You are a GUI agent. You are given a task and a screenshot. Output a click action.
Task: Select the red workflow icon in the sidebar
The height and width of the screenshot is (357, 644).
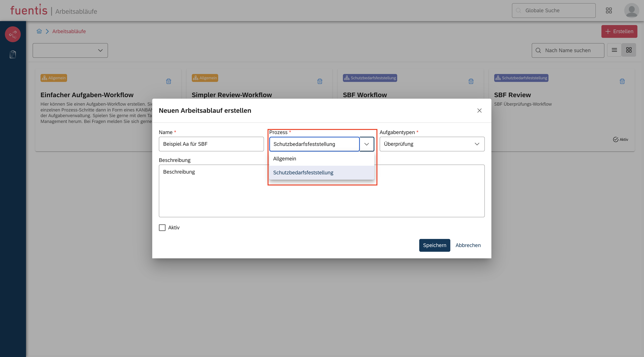click(x=12, y=34)
